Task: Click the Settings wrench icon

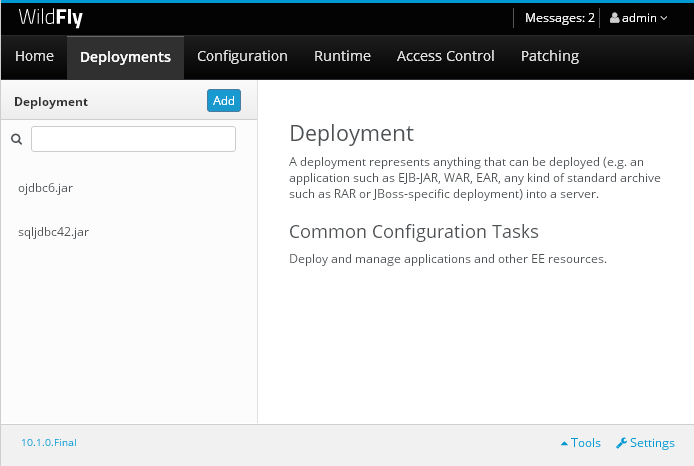Action: 621,443
